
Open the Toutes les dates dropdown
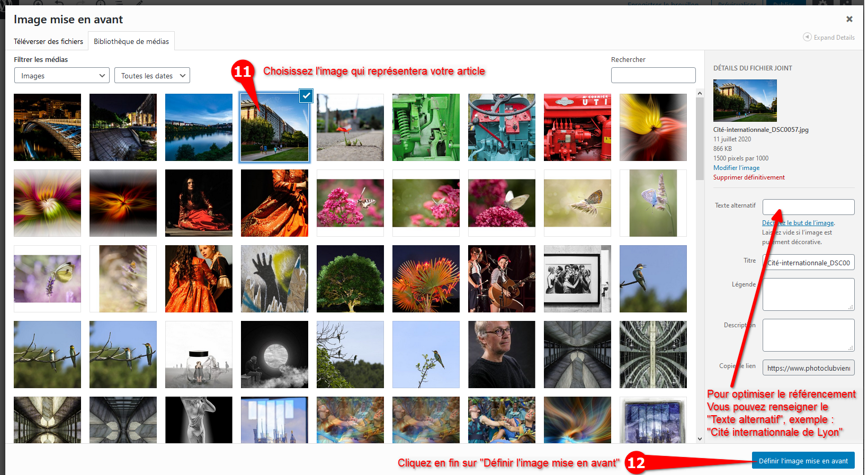point(152,76)
